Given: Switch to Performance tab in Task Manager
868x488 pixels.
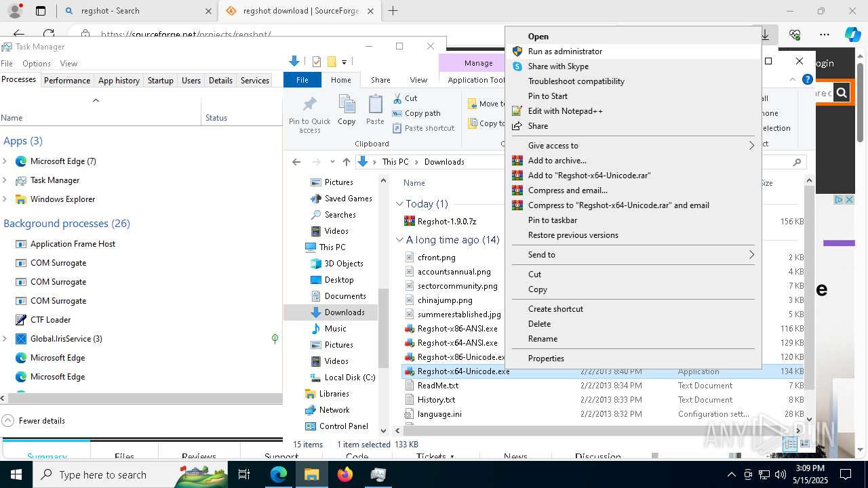Looking at the screenshot, I should click(67, 80).
